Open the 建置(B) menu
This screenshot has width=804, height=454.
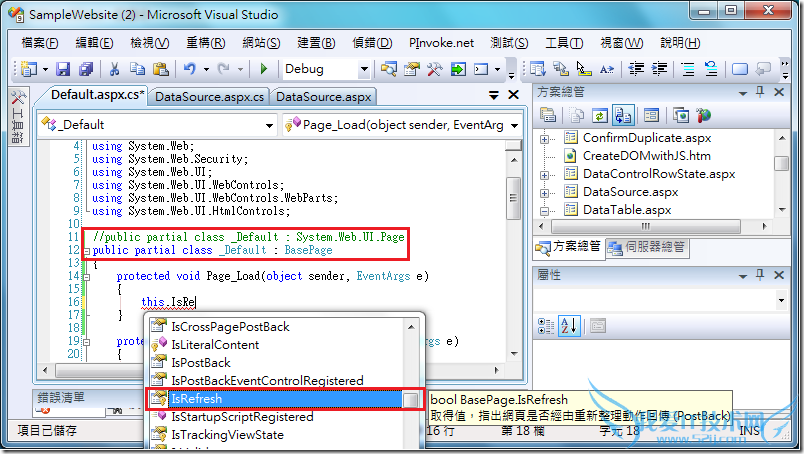point(316,43)
